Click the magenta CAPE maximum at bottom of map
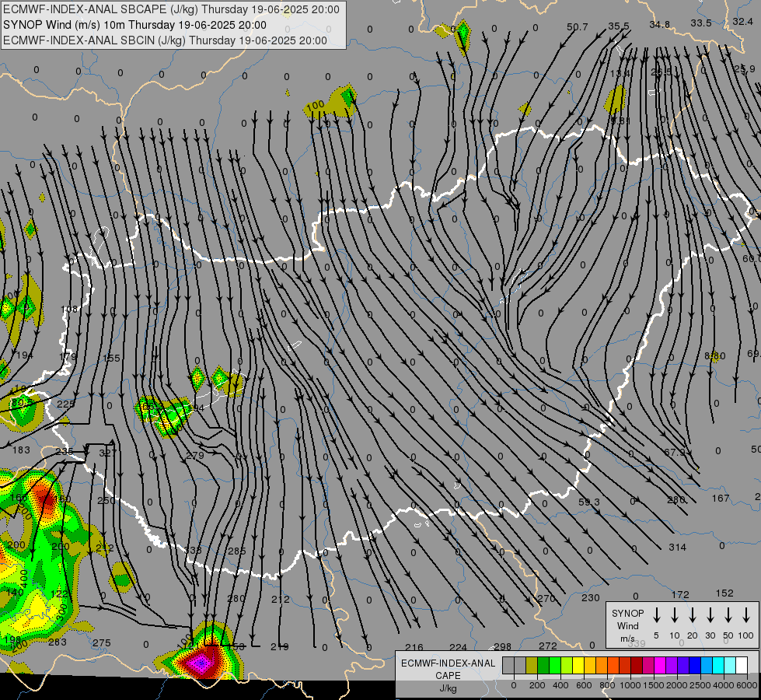 point(201,662)
